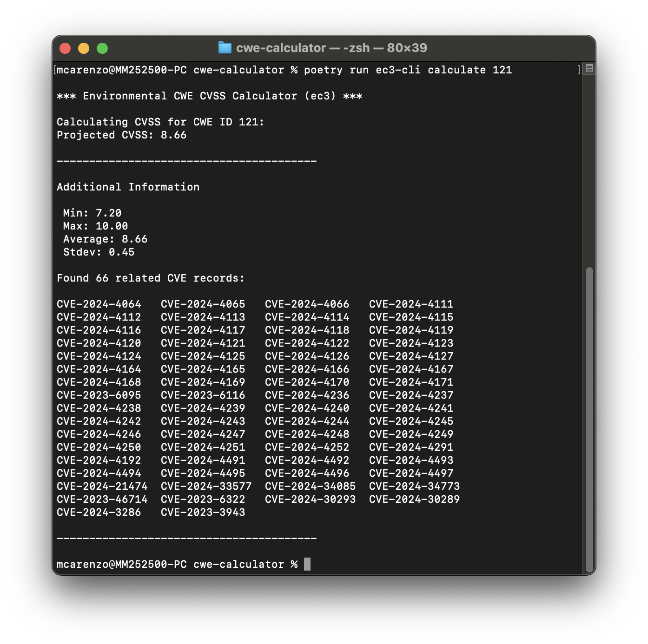Click the Stdev: 0.45 line
Image resolution: width=648 pixels, height=644 pixels.
tap(99, 252)
